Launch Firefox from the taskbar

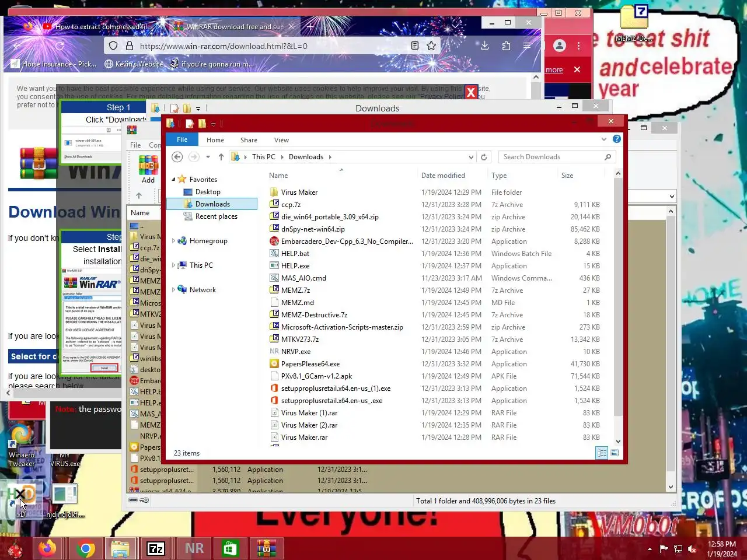point(48,548)
